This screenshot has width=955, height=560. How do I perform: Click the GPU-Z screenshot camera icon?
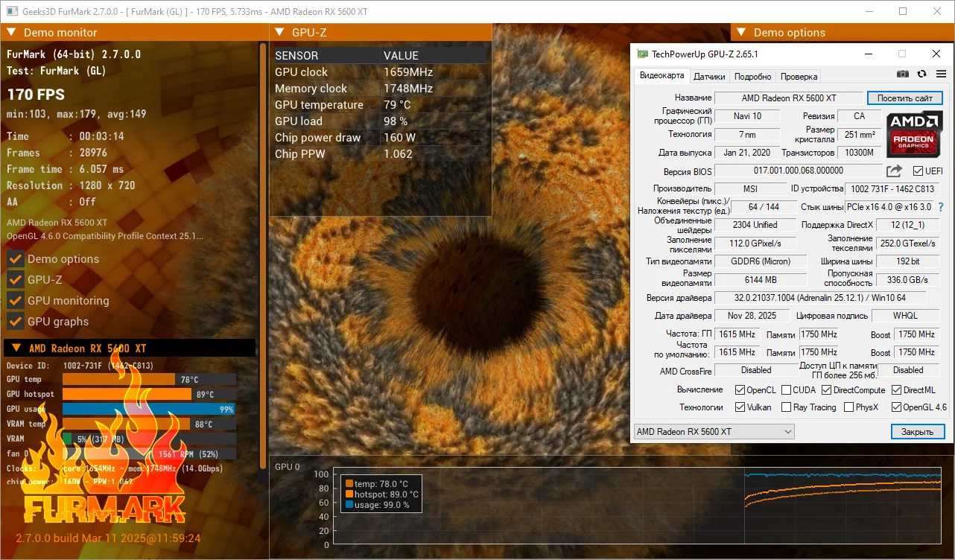[x=903, y=74]
